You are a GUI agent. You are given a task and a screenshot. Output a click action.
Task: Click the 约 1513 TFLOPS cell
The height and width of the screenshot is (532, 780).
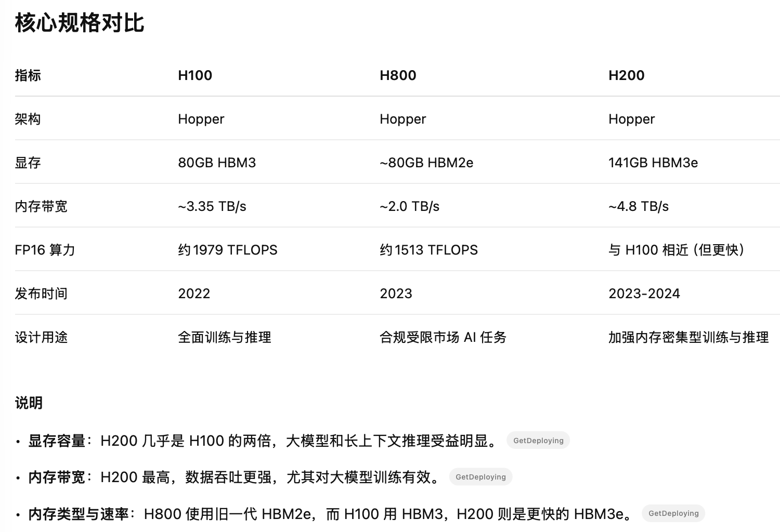click(428, 250)
